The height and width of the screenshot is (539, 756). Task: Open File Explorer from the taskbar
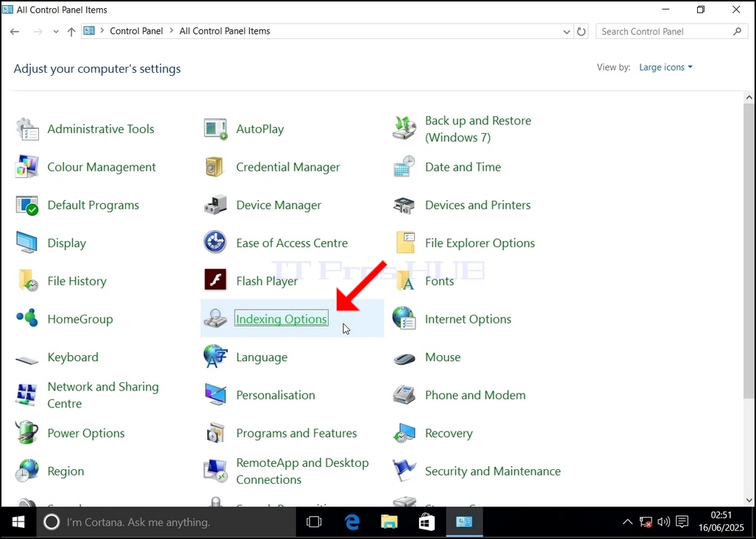tap(389, 522)
